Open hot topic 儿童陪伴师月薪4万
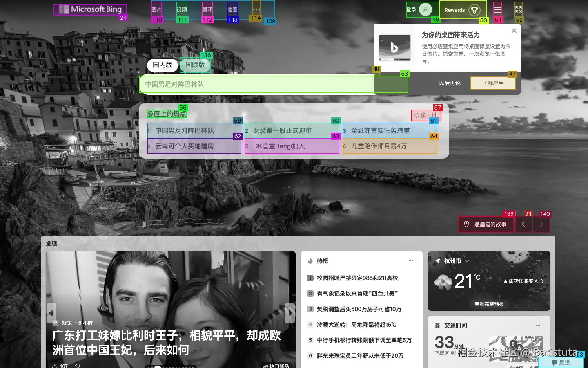588x368 pixels. 390,146
